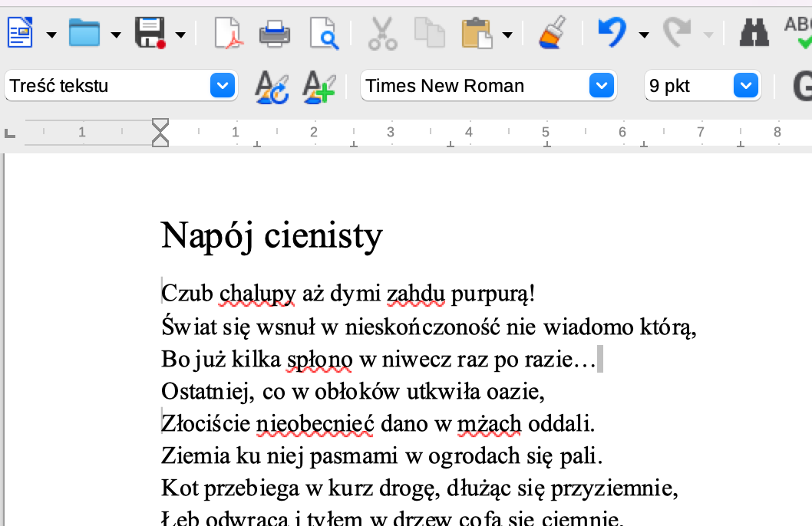
Task: Click the Save floppy disk icon
Action: coord(150,33)
